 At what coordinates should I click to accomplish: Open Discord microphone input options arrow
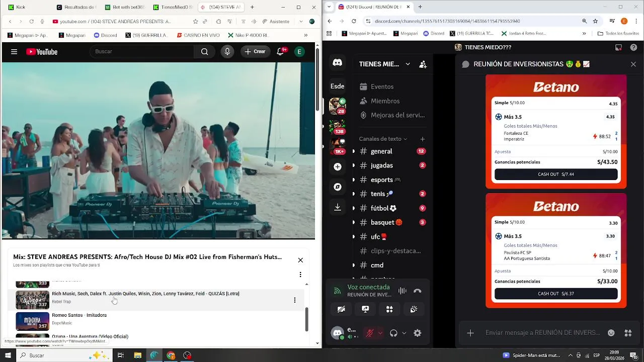380,333
